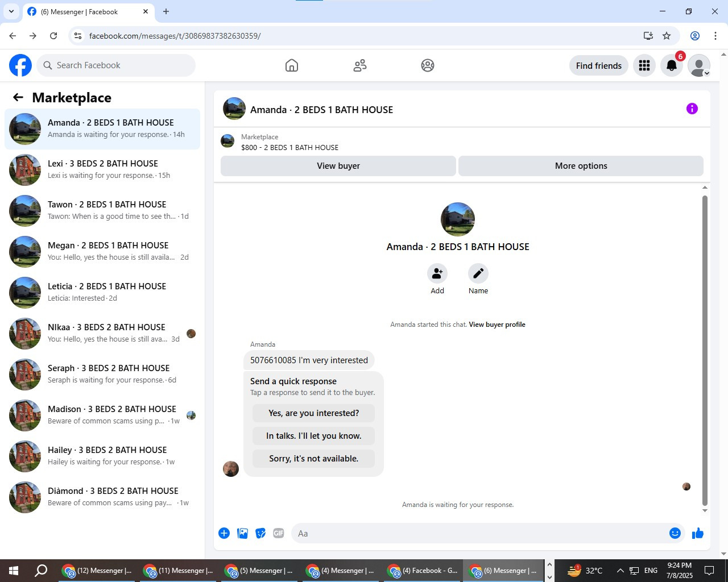The height and width of the screenshot is (582, 728).
Task: Open Hailey 3 BEDS 2 BATH conversation
Action: point(102,456)
